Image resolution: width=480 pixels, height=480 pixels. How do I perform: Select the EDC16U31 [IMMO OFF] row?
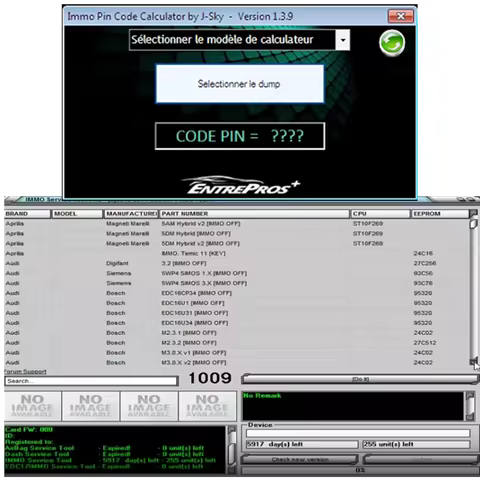237,313
